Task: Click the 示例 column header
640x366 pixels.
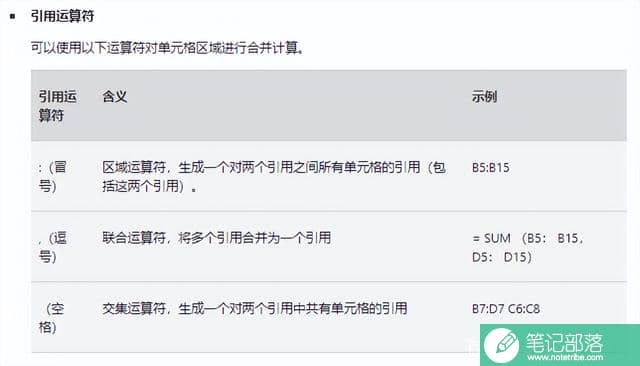Action: coord(484,97)
